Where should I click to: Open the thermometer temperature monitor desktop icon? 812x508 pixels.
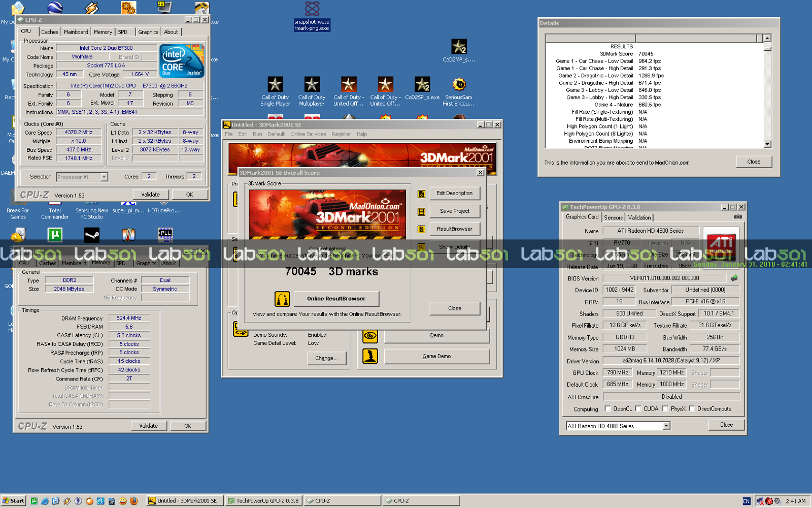click(128, 235)
